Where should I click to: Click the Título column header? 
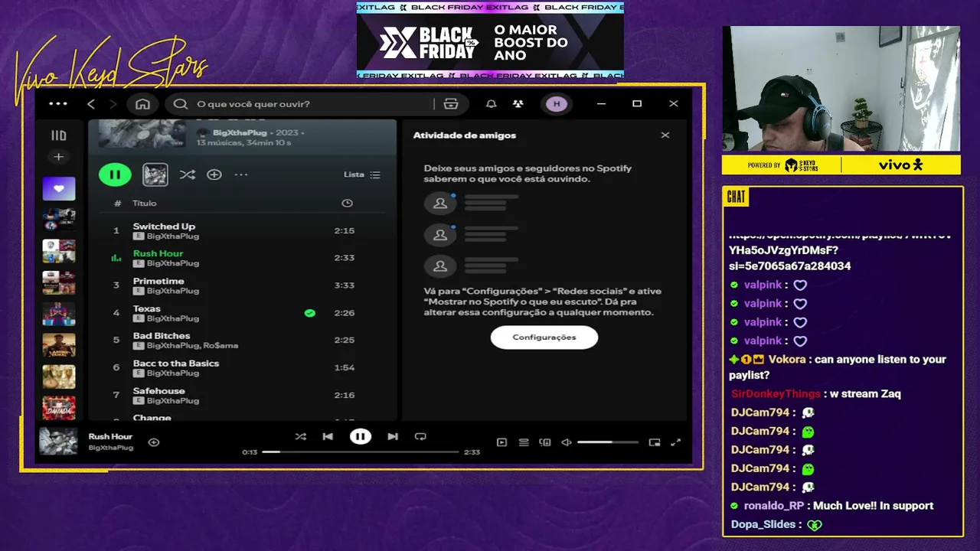pos(145,203)
